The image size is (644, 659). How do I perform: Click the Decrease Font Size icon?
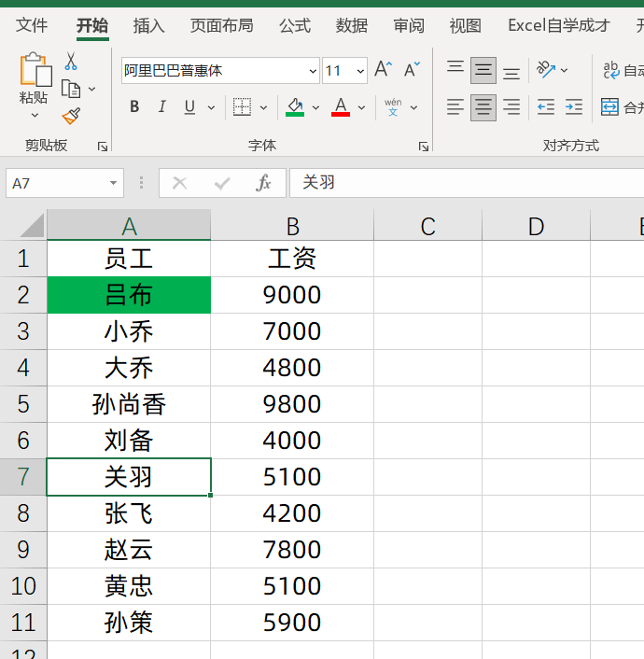[412, 69]
